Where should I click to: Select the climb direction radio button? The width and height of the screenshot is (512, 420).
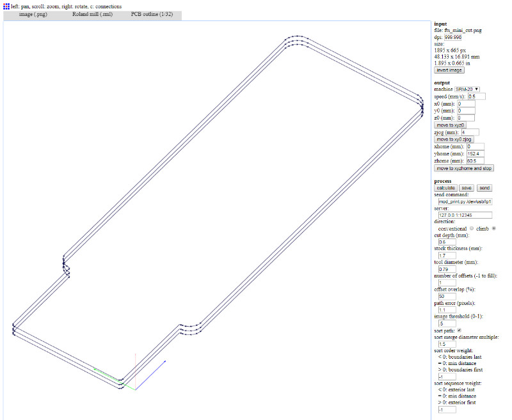(x=493, y=229)
